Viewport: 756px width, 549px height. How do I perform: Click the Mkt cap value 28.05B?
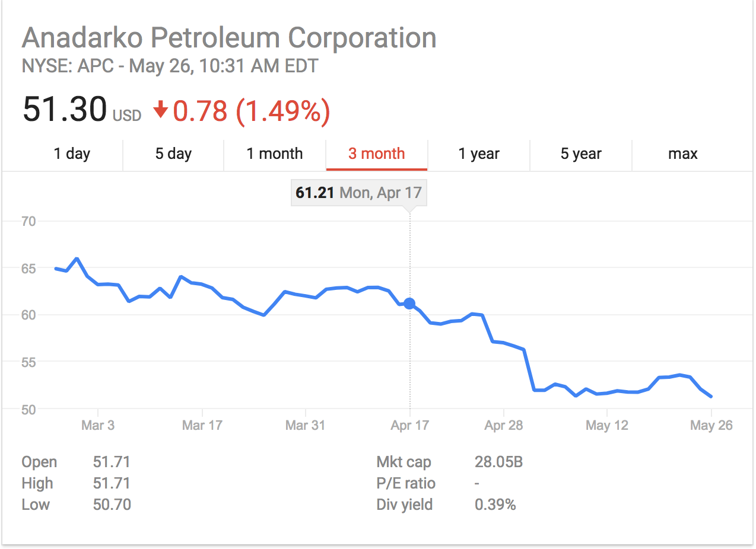tap(498, 462)
